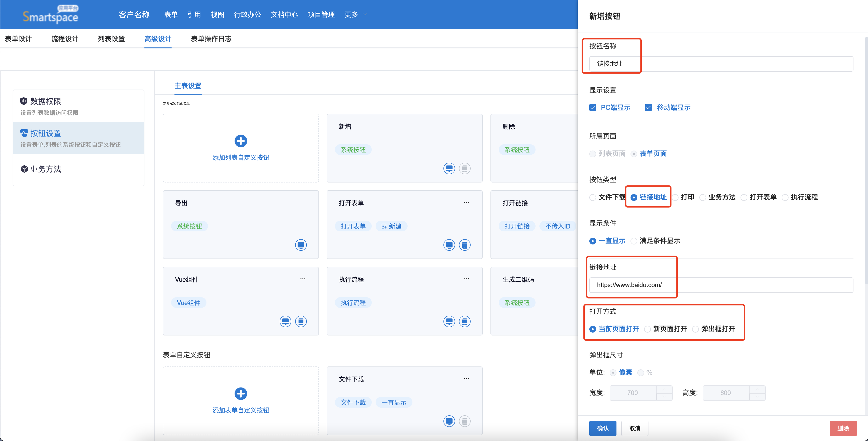Click the 确认 button

point(602,428)
